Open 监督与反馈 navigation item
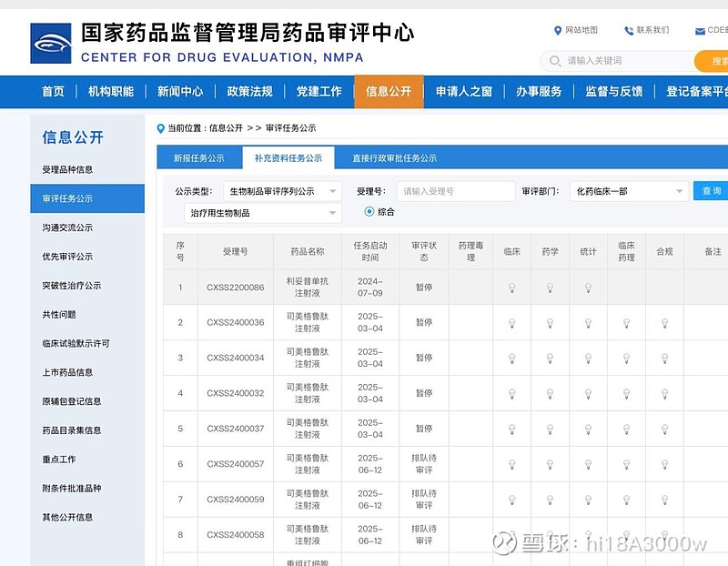Viewport: 728px width, 566px height. click(613, 92)
